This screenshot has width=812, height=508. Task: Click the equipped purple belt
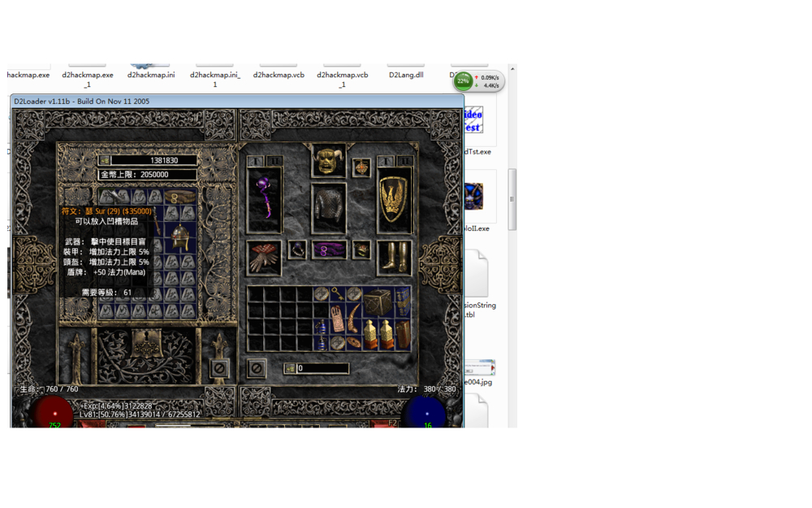tap(329, 250)
